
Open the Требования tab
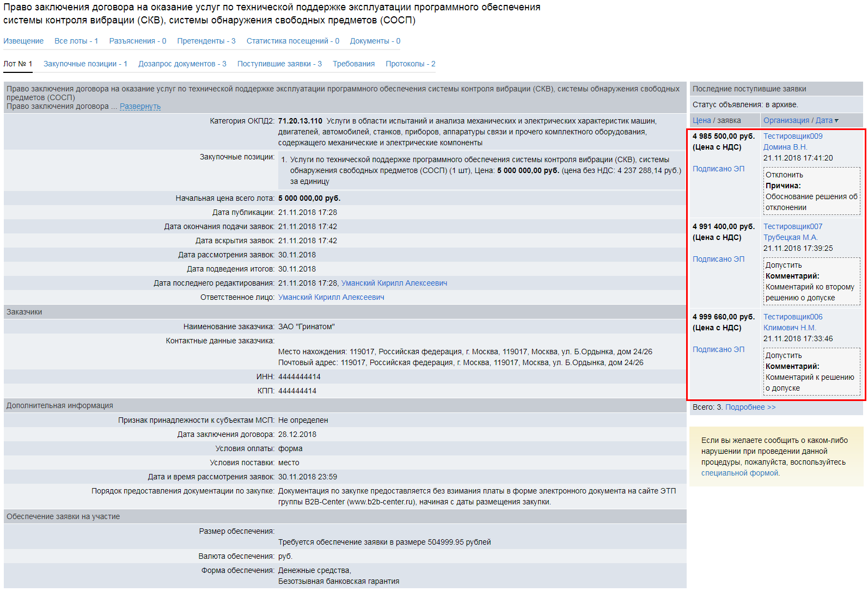(353, 64)
